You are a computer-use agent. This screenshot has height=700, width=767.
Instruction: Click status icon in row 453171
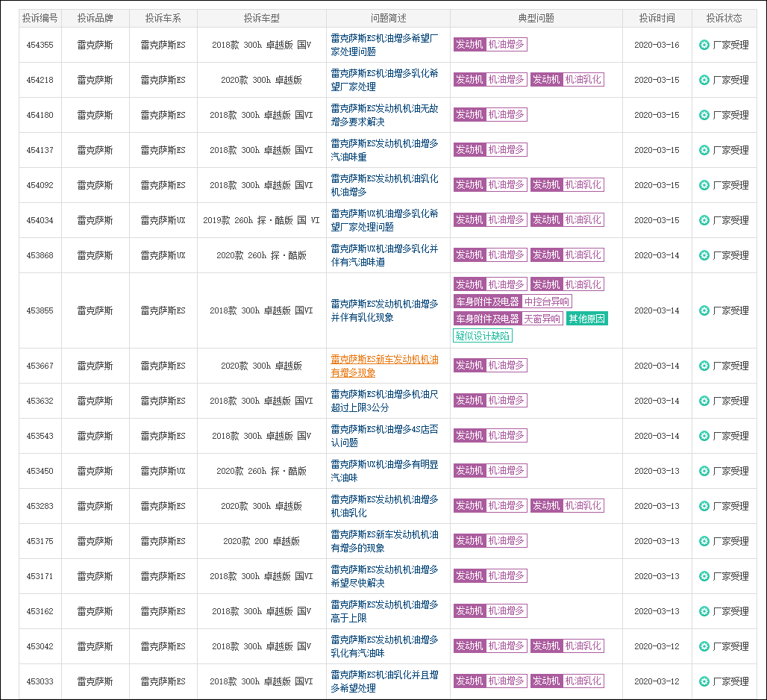click(x=704, y=576)
